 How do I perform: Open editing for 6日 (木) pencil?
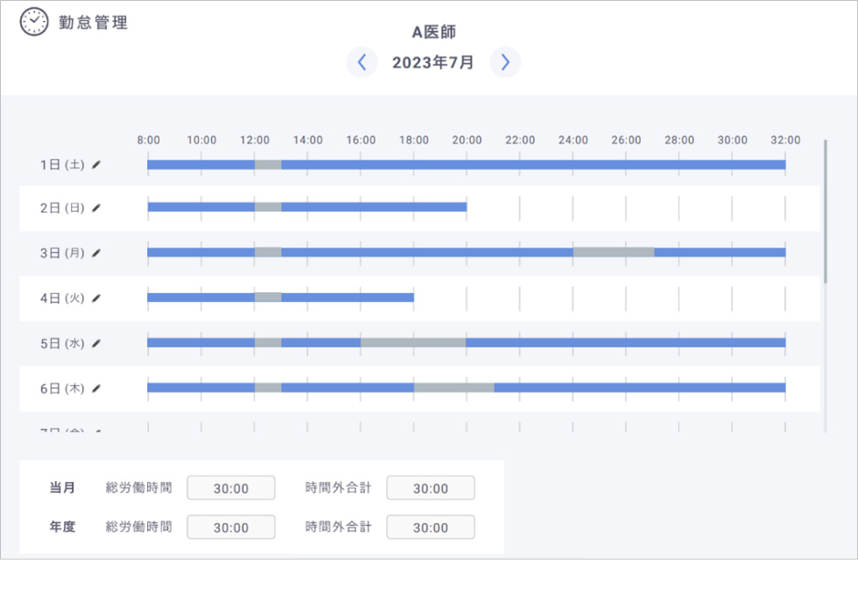click(96, 388)
